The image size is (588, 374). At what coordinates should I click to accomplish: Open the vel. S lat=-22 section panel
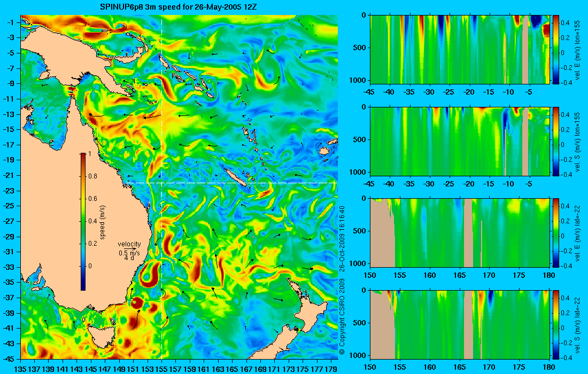coord(460,324)
